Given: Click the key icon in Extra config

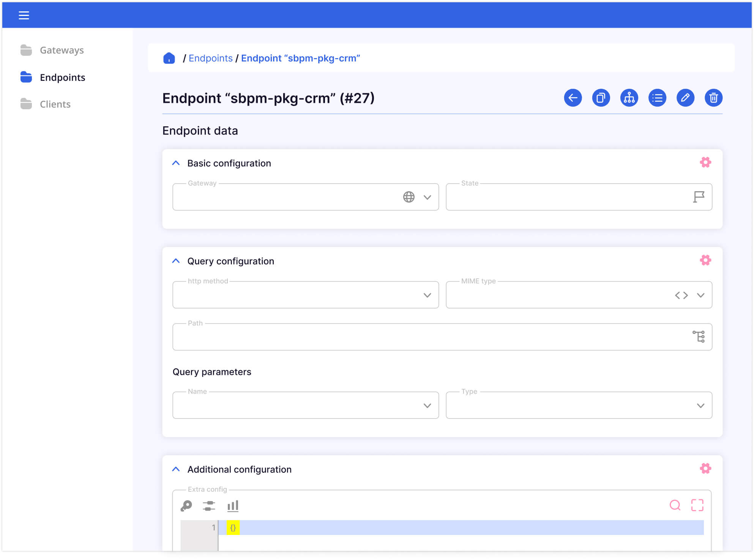Looking at the screenshot, I should pyautogui.click(x=186, y=505).
